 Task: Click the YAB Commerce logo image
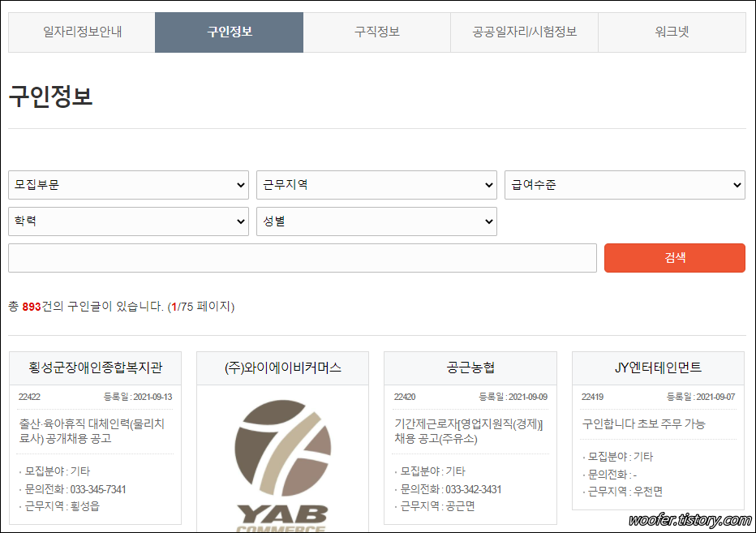pyautogui.click(x=282, y=466)
